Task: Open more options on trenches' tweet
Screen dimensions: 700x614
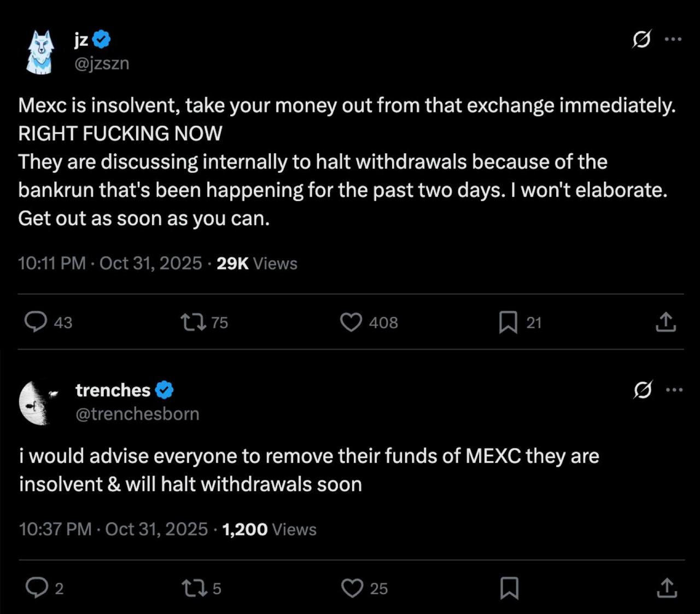Action: [674, 390]
